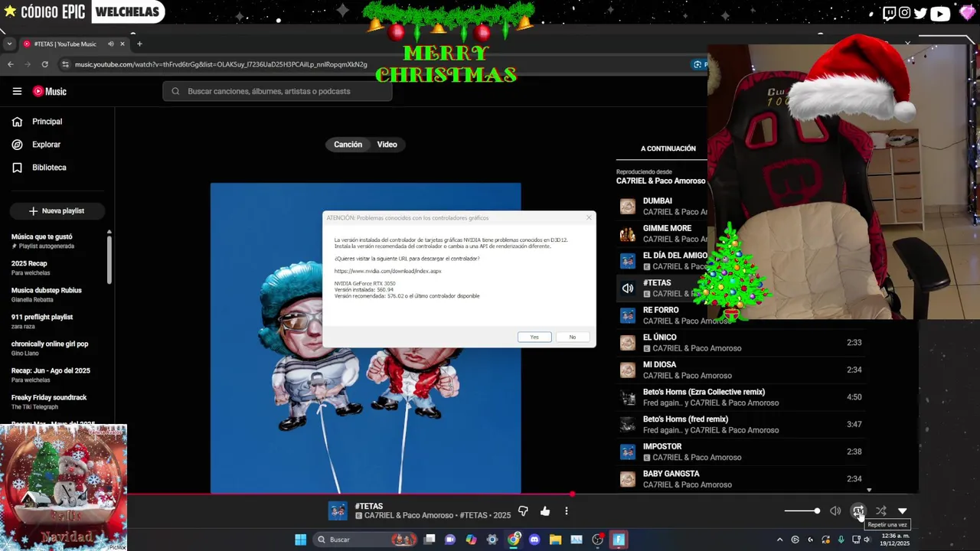The width and height of the screenshot is (980, 551).
Task: Open the Windows Start menu
Action: pos(300,540)
